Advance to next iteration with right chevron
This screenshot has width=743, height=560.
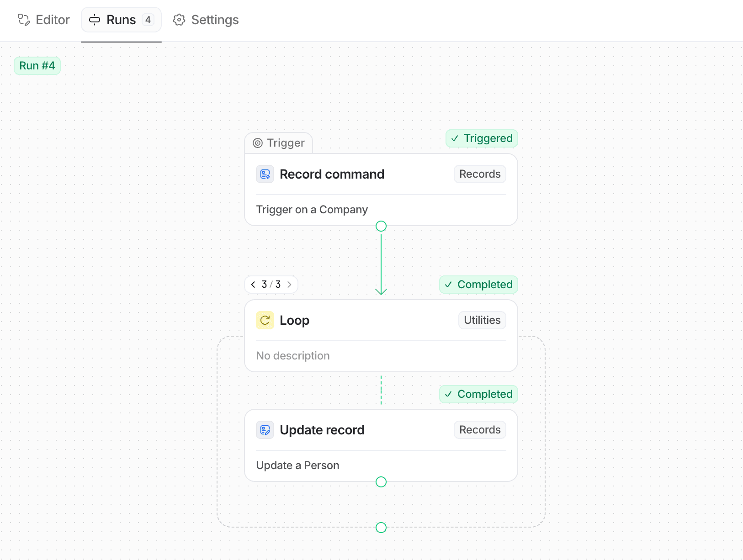point(289,284)
